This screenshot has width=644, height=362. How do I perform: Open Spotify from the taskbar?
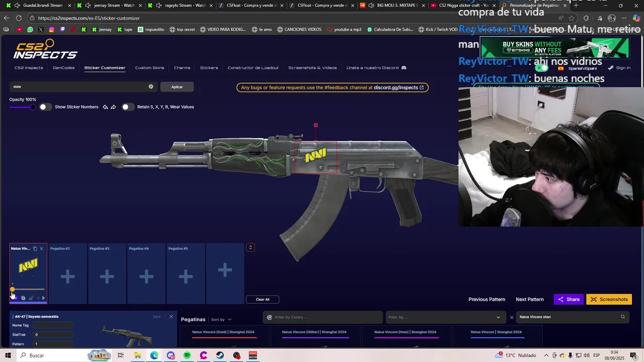pyautogui.click(x=187, y=355)
